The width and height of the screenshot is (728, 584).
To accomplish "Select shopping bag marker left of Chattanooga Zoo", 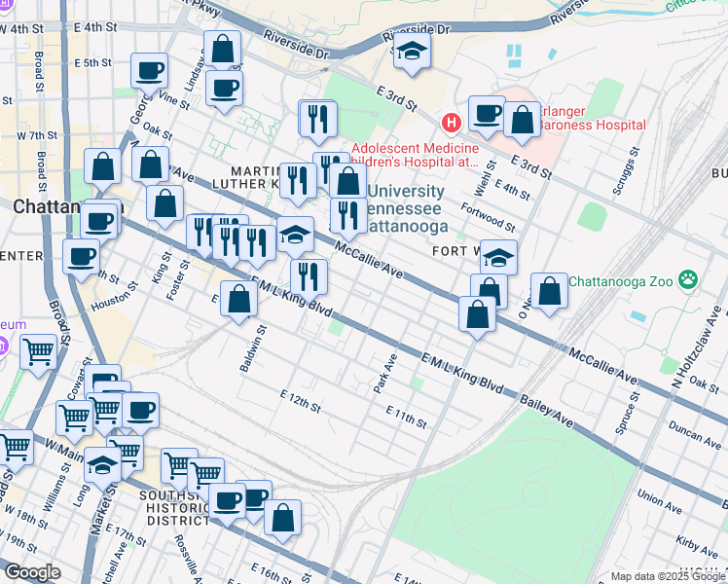I will [x=549, y=292].
